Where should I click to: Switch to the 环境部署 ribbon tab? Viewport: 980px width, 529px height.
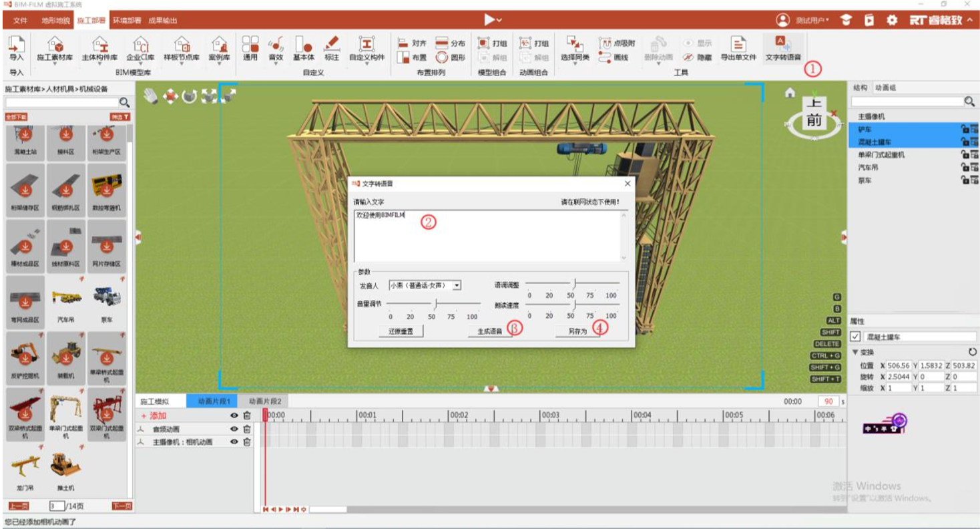126,21
